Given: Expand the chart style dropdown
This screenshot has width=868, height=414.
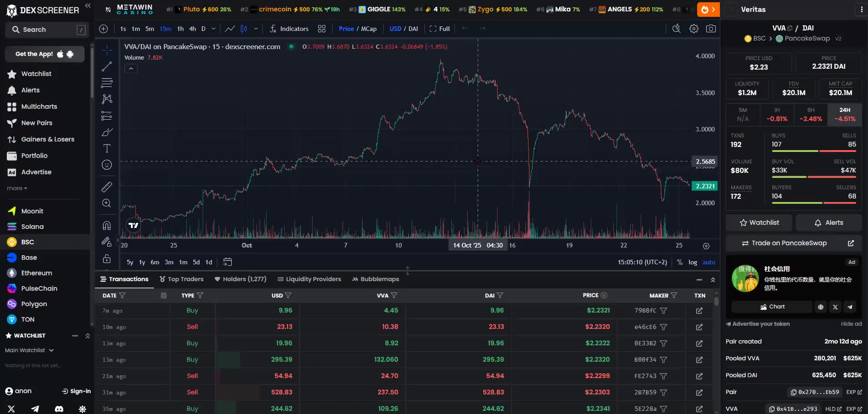Looking at the screenshot, I should (256, 29).
